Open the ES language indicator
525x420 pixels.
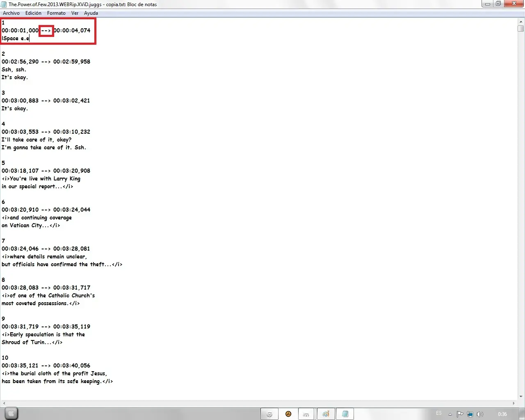click(439, 413)
